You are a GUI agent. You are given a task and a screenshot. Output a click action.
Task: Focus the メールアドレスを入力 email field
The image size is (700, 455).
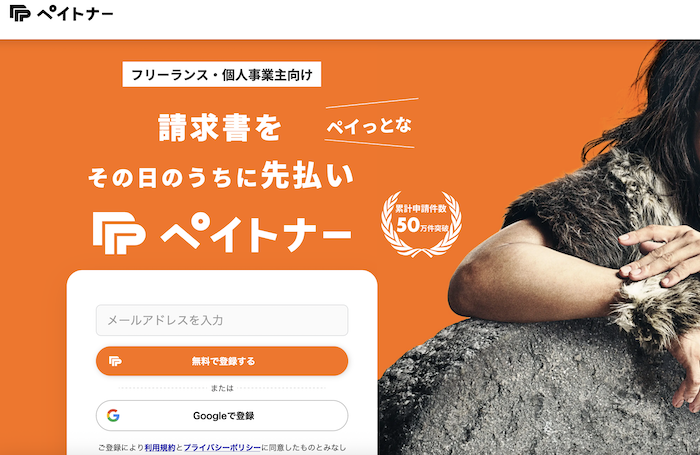pyautogui.click(x=222, y=320)
